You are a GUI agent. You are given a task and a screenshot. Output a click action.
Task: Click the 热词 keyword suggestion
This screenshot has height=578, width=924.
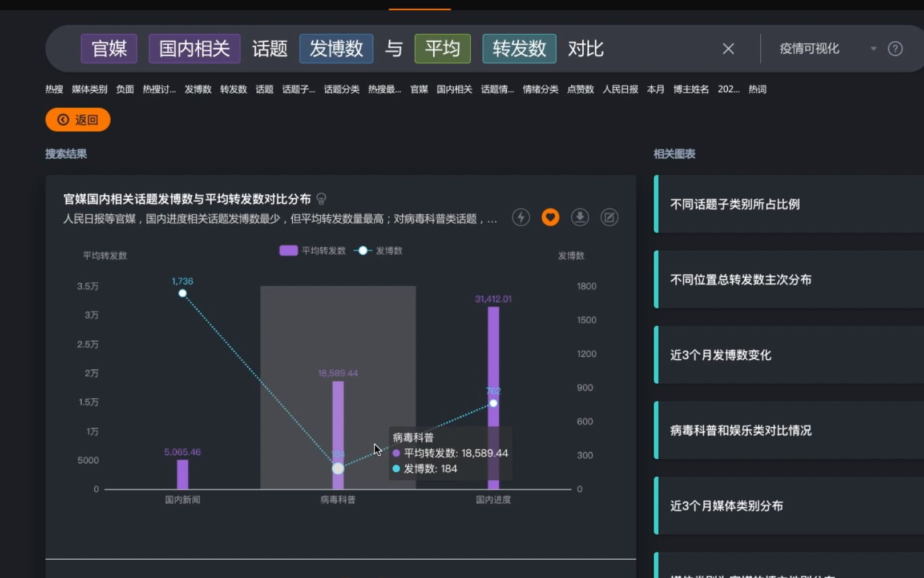[757, 89]
